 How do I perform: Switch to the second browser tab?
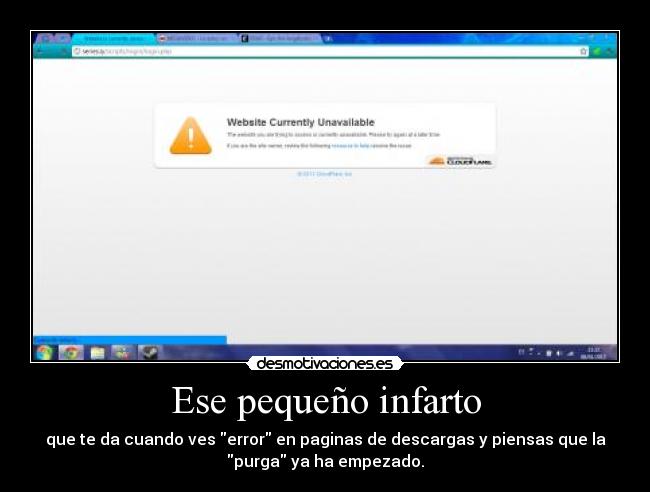tap(196, 39)
